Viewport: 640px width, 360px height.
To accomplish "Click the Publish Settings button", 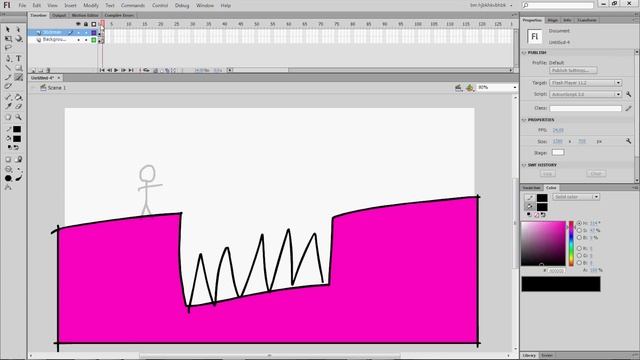I will 573,71.
